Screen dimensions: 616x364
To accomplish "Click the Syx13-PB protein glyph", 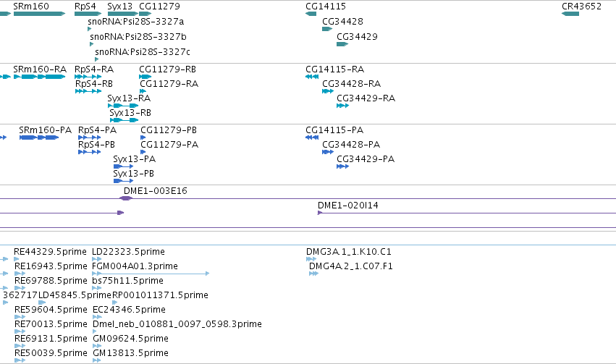I will coord(123,181).
